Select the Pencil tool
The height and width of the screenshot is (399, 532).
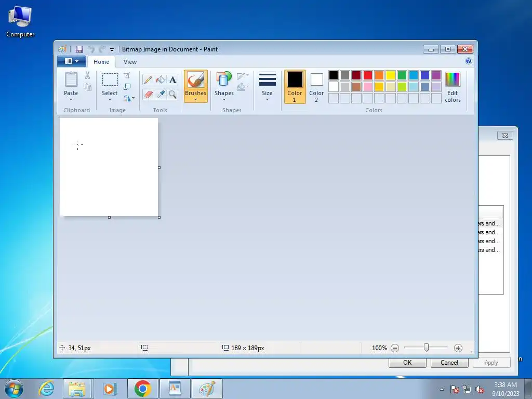coord(148,79)
